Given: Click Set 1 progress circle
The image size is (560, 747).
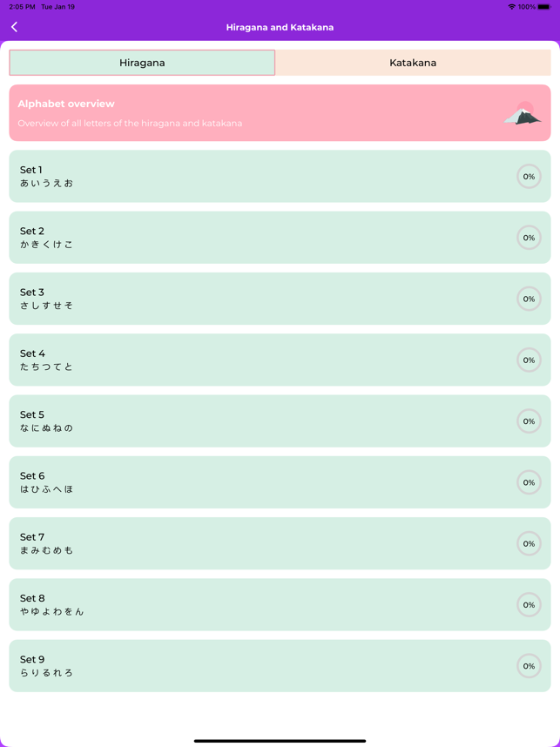Looking at the screenshot, I should [x=529, y=176].
